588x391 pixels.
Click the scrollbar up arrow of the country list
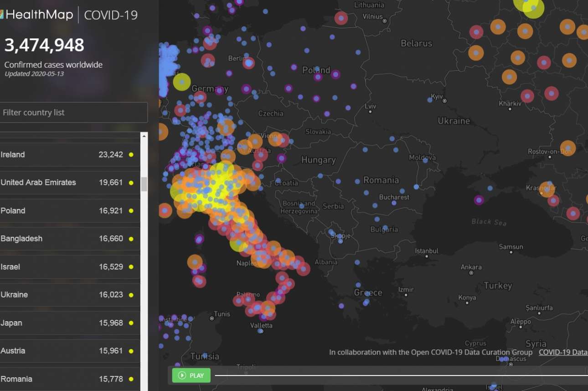(x=144, y=136)
